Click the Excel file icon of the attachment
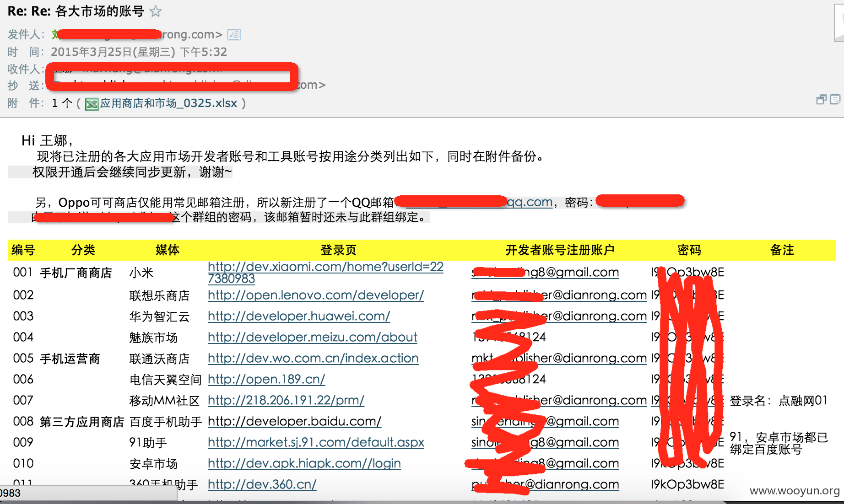The image size is (844, 504). click(x=92, y=104)
